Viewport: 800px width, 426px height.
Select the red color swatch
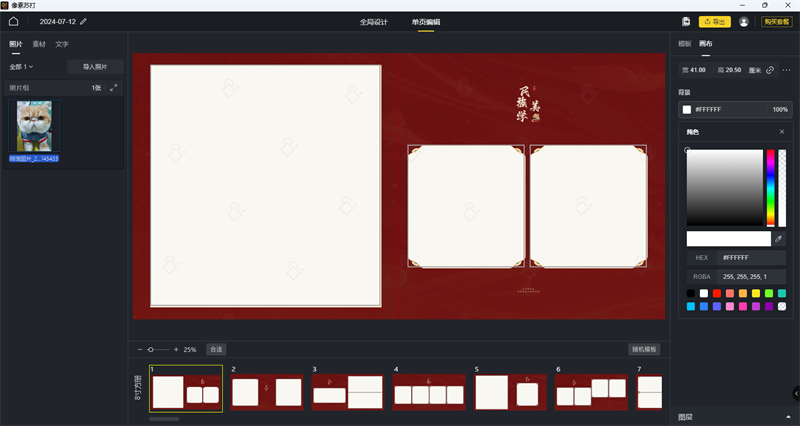(x=717, y=293)
